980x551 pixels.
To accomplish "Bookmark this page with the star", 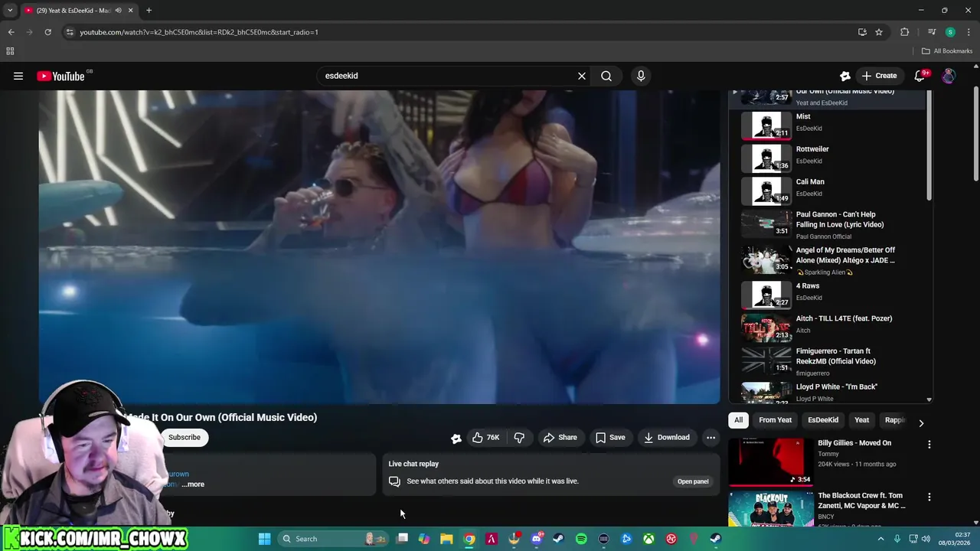I will pos(879,32).
